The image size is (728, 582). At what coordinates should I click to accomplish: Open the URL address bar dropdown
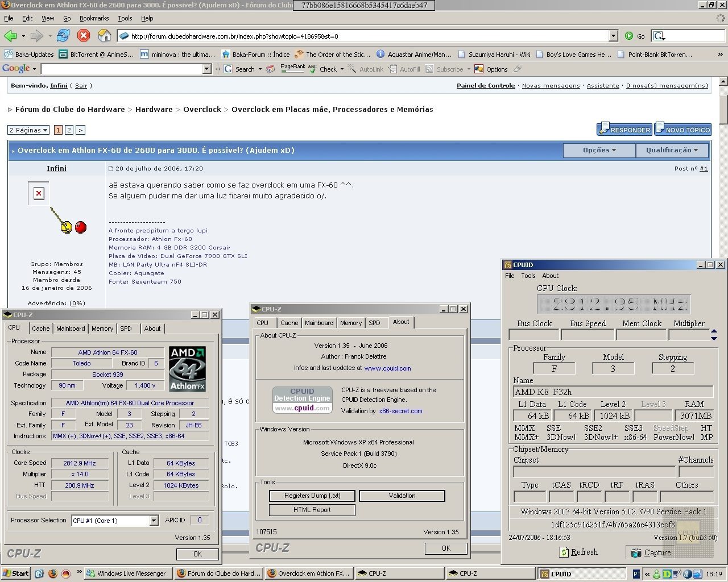click(x=613, y=36)
